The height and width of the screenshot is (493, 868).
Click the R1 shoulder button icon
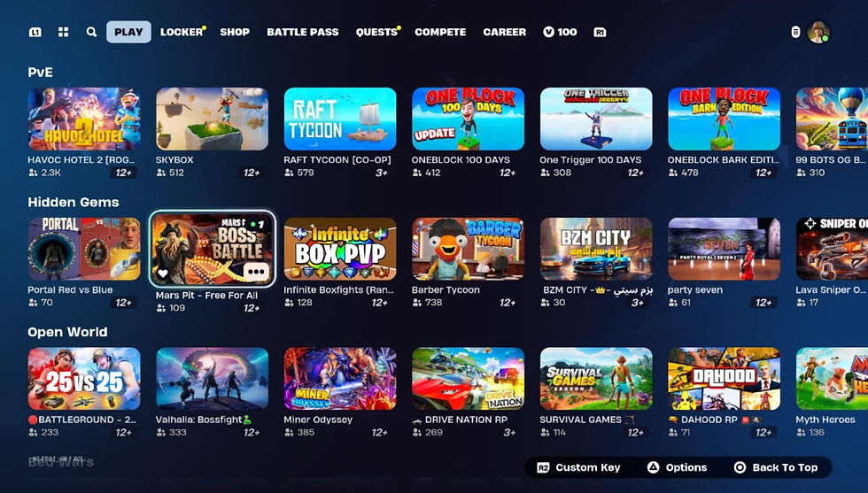(x=600, y=32)
